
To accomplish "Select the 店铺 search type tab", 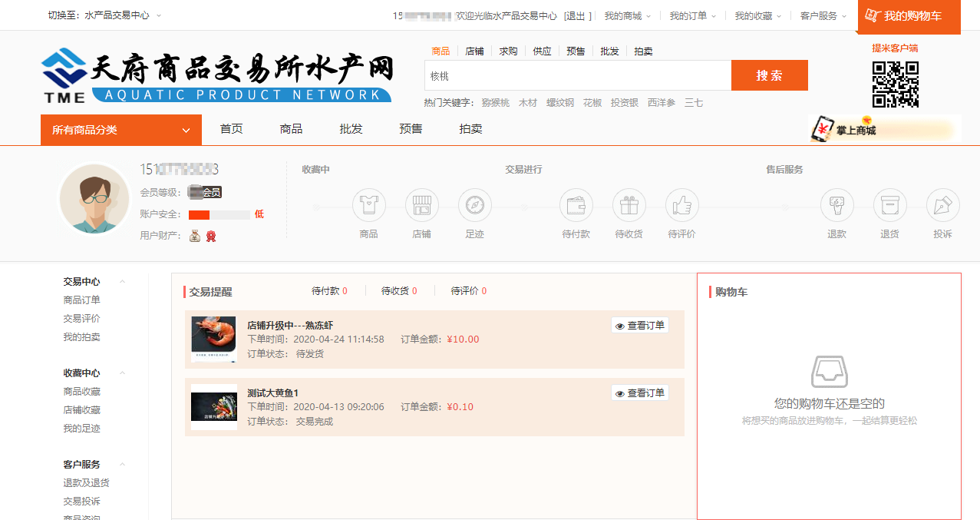I will pos(474,51).
